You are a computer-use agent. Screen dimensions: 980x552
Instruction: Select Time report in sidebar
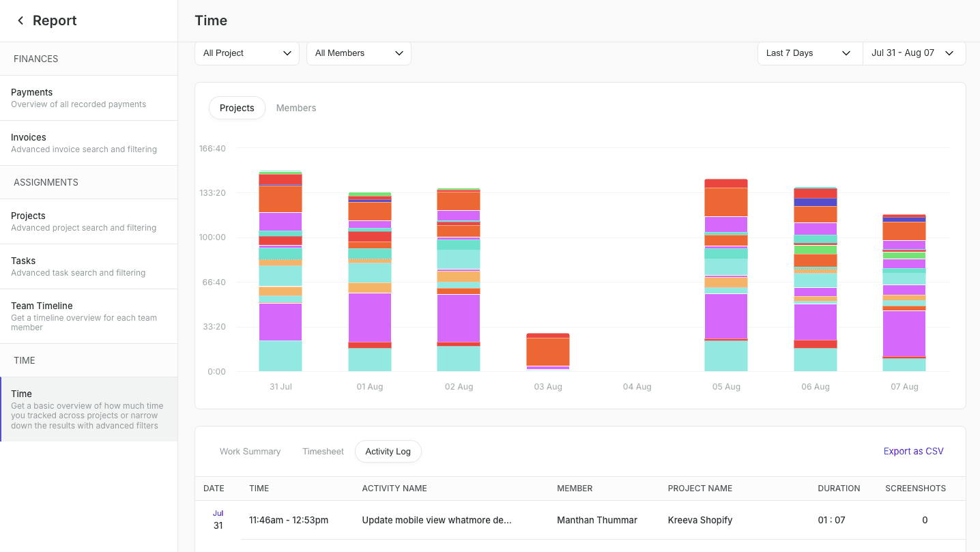point(89,409)
